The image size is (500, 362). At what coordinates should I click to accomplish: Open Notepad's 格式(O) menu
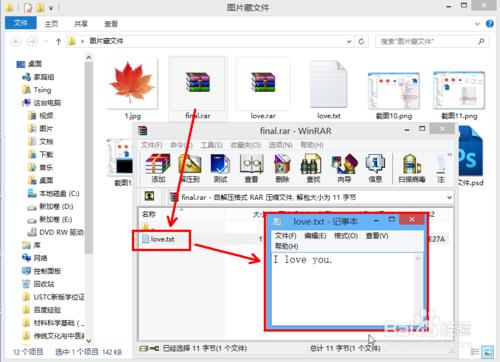coord(346,236)
